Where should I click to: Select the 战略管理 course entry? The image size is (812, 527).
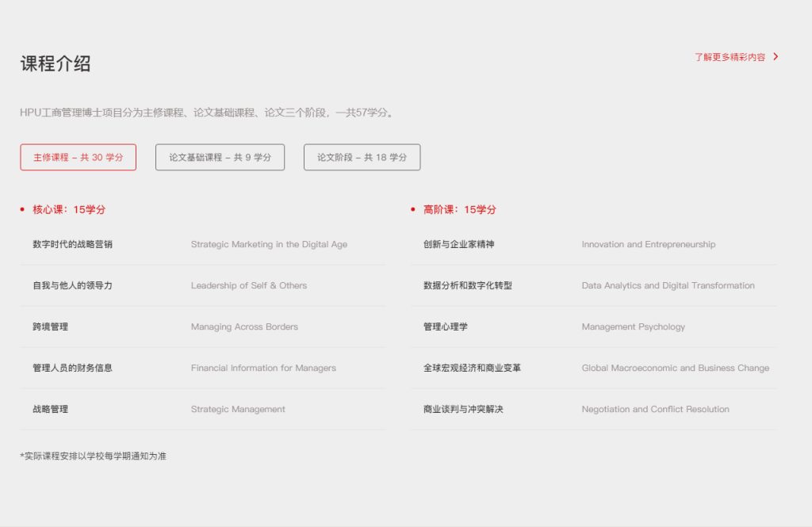pos(50,409)
